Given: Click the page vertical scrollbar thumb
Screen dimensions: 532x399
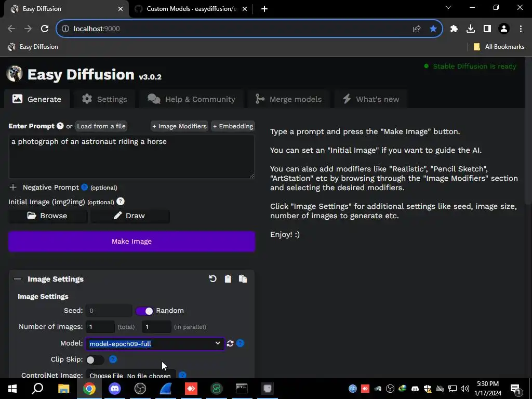Looking at the screenshot, I should (528, 131).
